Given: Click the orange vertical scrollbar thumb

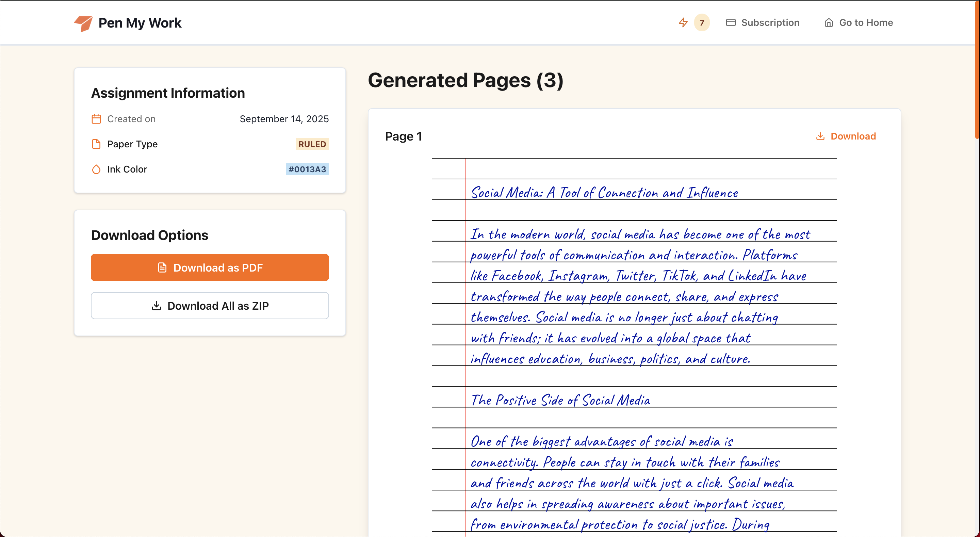Looking at the screenshot, I should point(977,69).
